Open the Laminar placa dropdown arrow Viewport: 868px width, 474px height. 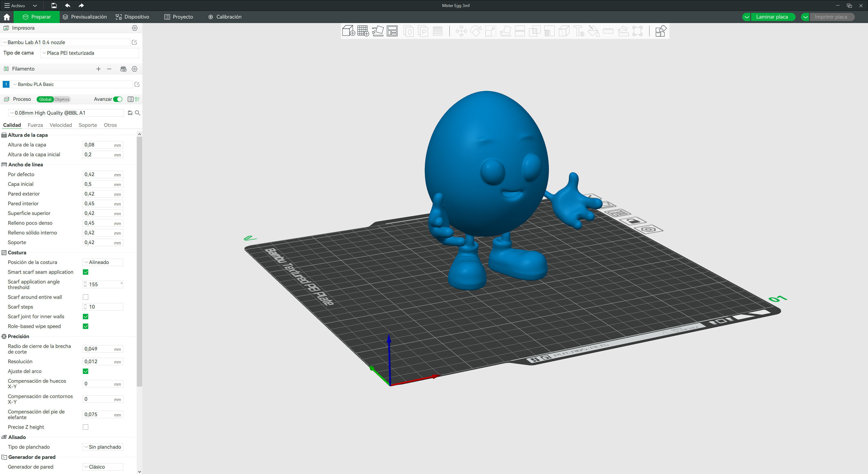pyautogui.click(x=747, y=17)
